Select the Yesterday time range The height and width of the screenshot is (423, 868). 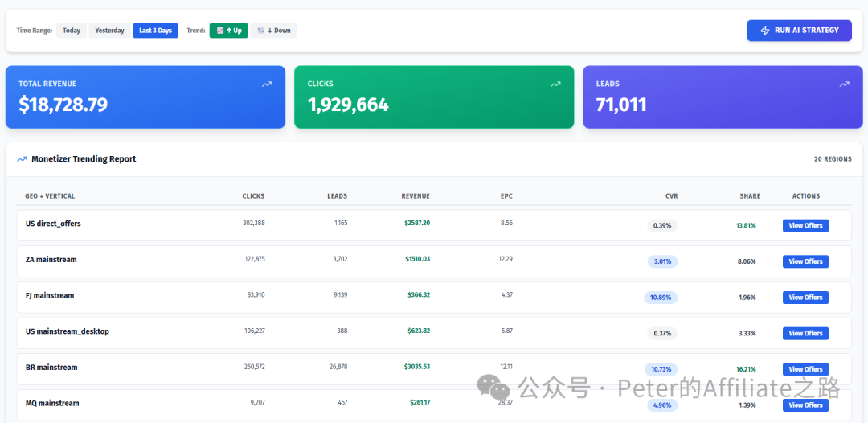click(x=109, y=31)
